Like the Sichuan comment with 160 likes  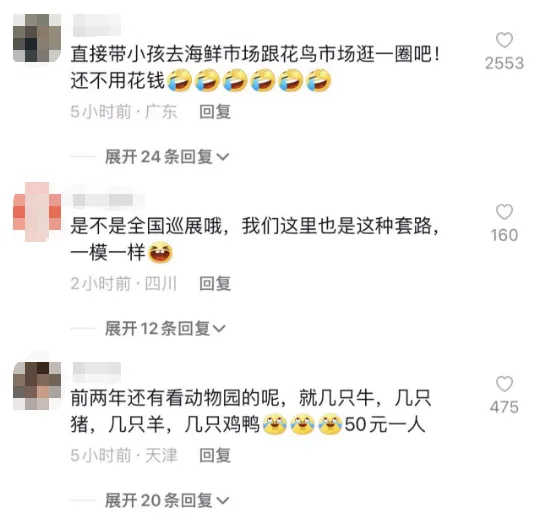504,212
